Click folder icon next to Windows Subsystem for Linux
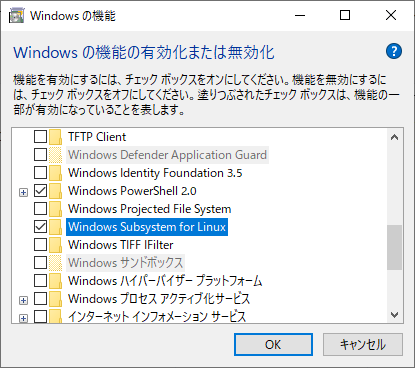The height and width of the screenshot is (368, 415). (x=55, y=227)
